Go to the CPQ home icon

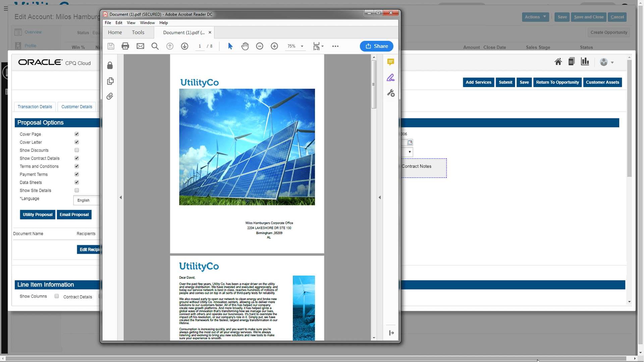click(x=558, y=61)
